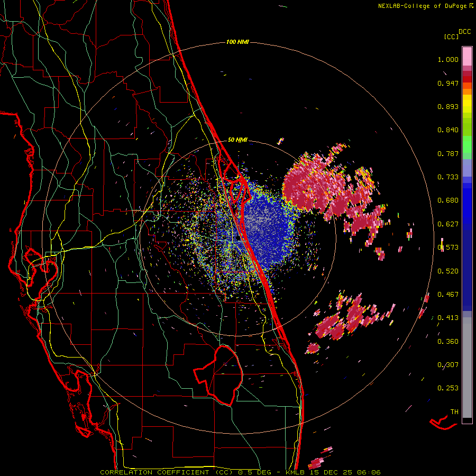Select the 0.413 legend value

pyautogui.click(x=448, y=318)
